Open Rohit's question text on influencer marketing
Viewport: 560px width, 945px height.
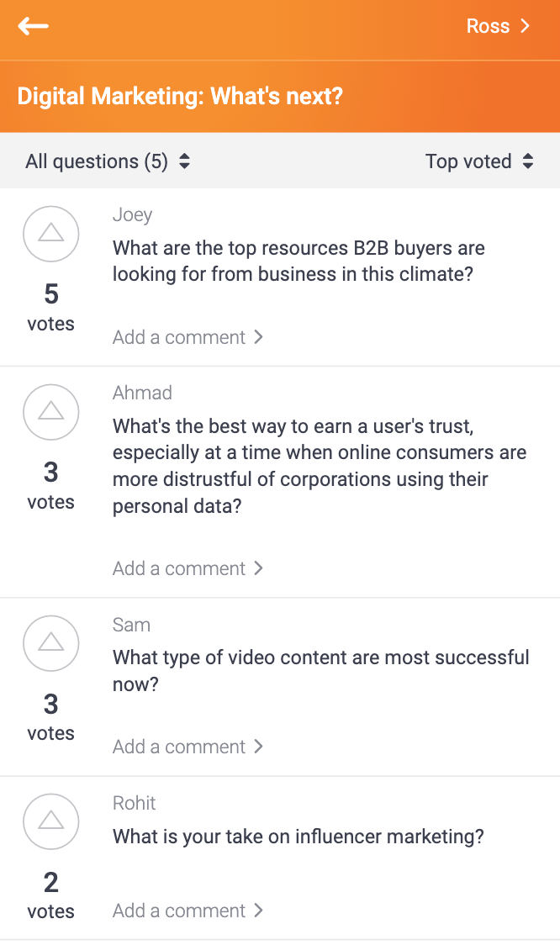click(298, 837)
